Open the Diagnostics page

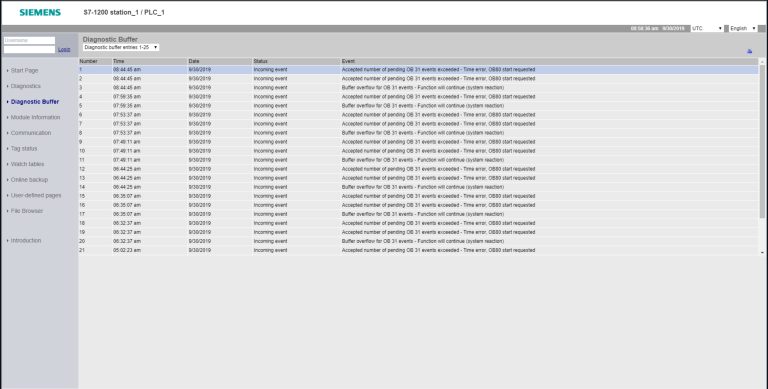pyautogui.click(x=26, y=86)
